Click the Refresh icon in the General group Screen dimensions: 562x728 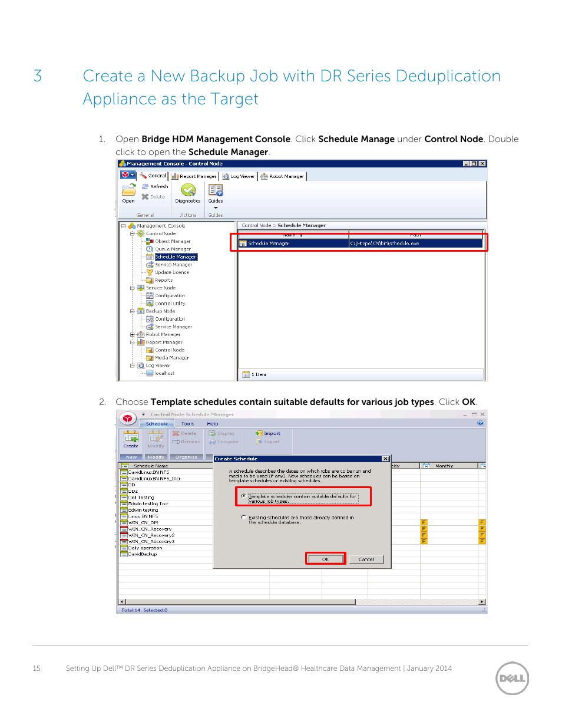(x=145, y=186)
